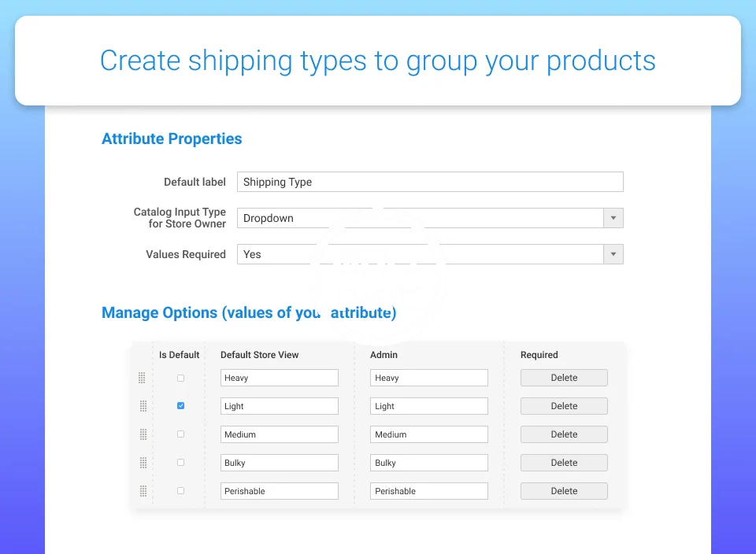
Task: Tick the Is Default checkbox for Medium
Action: click(180, 434)
